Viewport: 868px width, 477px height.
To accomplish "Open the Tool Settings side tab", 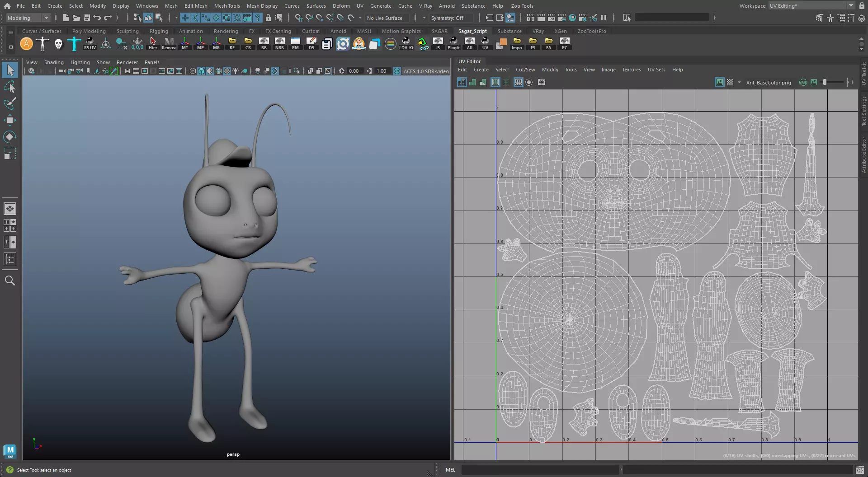I will (863, 111).
